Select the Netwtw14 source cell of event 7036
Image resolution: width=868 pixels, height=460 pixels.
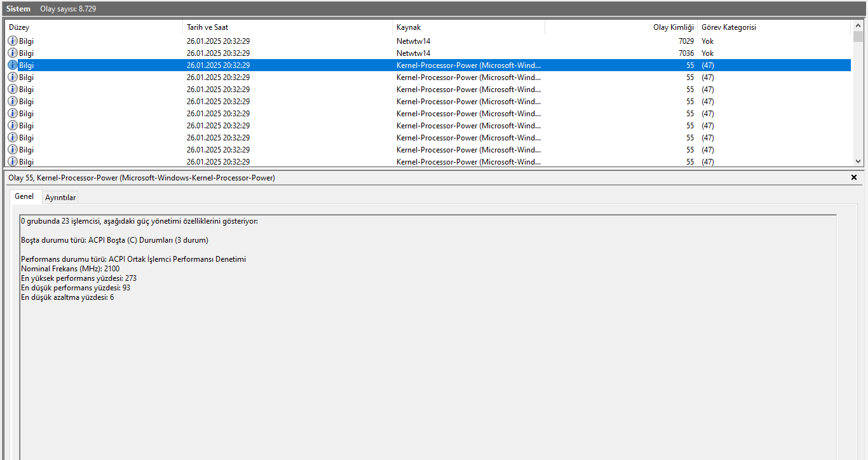[x=413, y=53]
